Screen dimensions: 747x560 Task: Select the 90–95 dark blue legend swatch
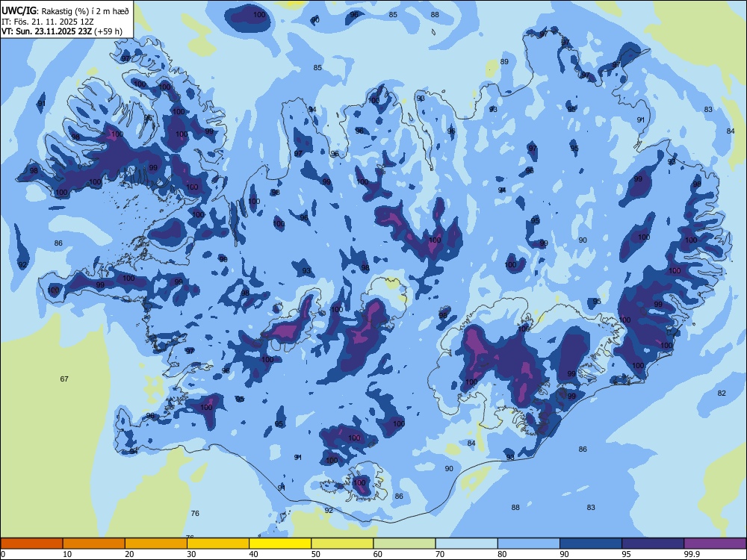591,544
